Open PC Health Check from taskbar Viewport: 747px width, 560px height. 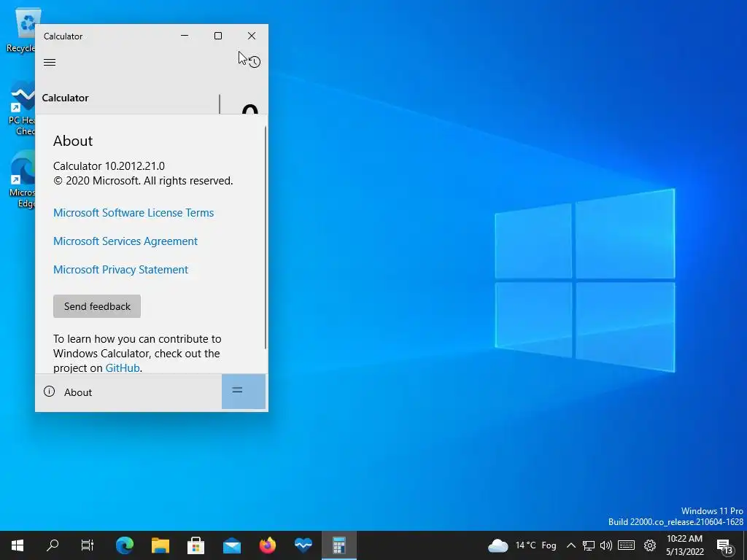303,545
